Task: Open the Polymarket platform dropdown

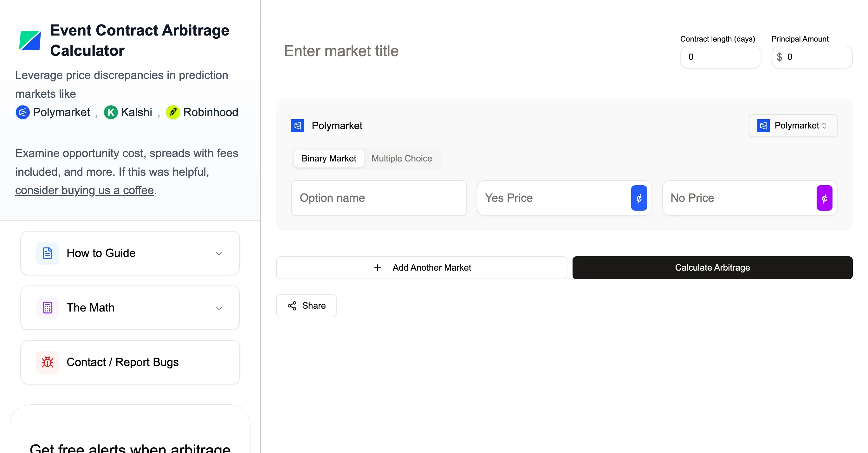Action: pos(793,126)
